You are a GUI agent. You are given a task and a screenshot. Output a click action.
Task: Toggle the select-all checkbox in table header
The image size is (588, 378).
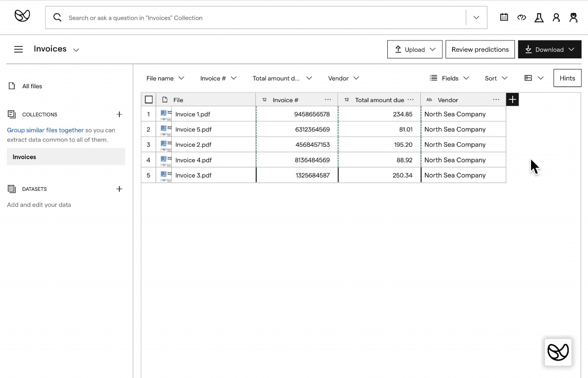tap(149, 99)
